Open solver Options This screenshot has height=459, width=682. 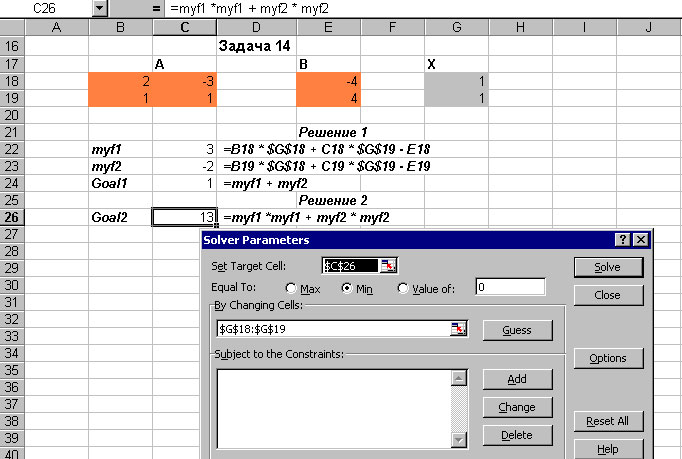pos(607,358)
